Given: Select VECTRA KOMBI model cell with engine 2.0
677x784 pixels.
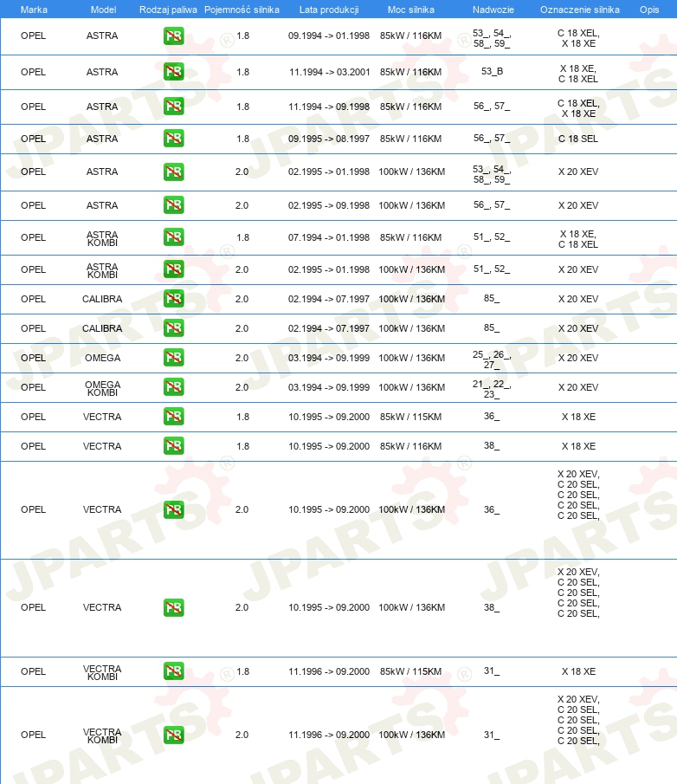Looking at the screenshot, I should click(x=102, y=736).
